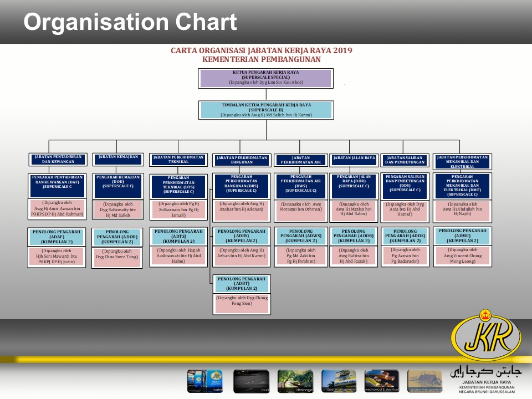Click the Dyg Chua Swee Tiing box
The width and height of the screenshot is (532, 399).
(x=117, y=258)
